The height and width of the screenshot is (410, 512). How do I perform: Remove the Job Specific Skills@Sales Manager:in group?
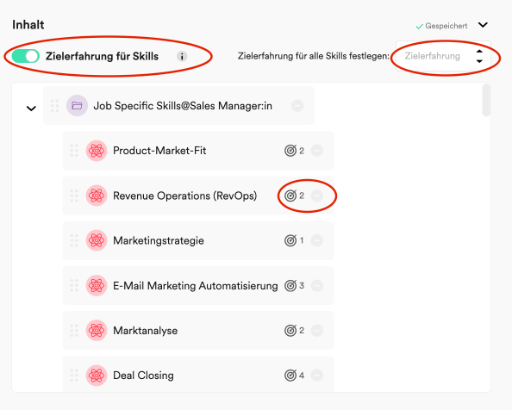[297, 106]
